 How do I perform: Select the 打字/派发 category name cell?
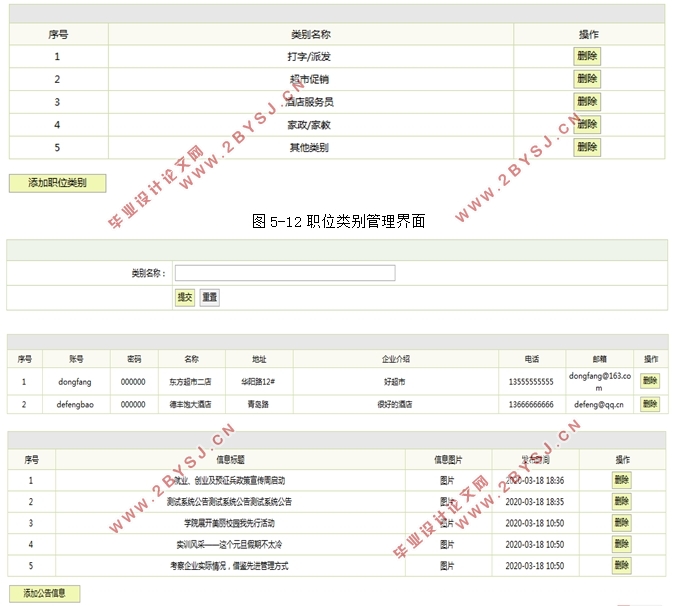(x=309, y=57)
